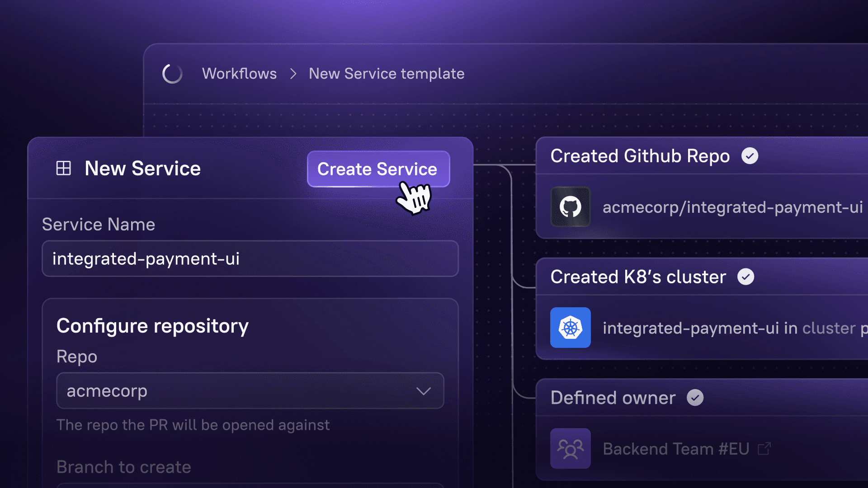868x488 pixels.
Task: Click the dropdown arrow in the acmecorp selector
Action: tap(424, 390)
